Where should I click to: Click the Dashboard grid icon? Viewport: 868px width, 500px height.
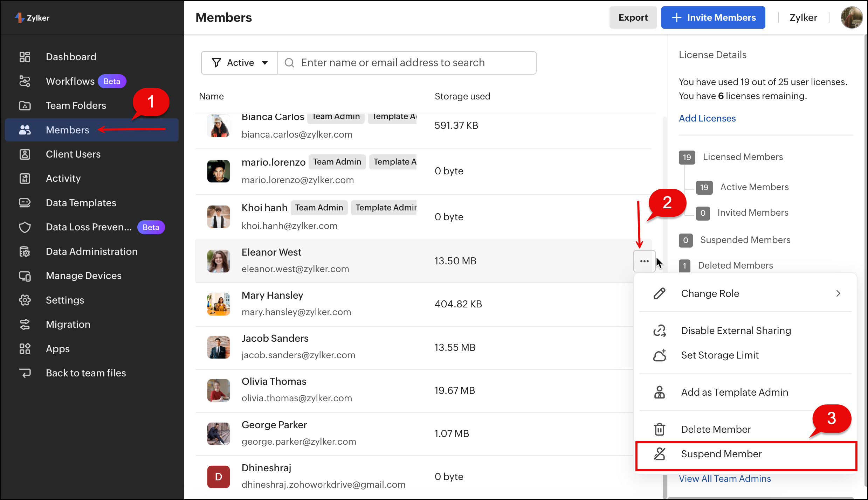click(x=25, y=57)
